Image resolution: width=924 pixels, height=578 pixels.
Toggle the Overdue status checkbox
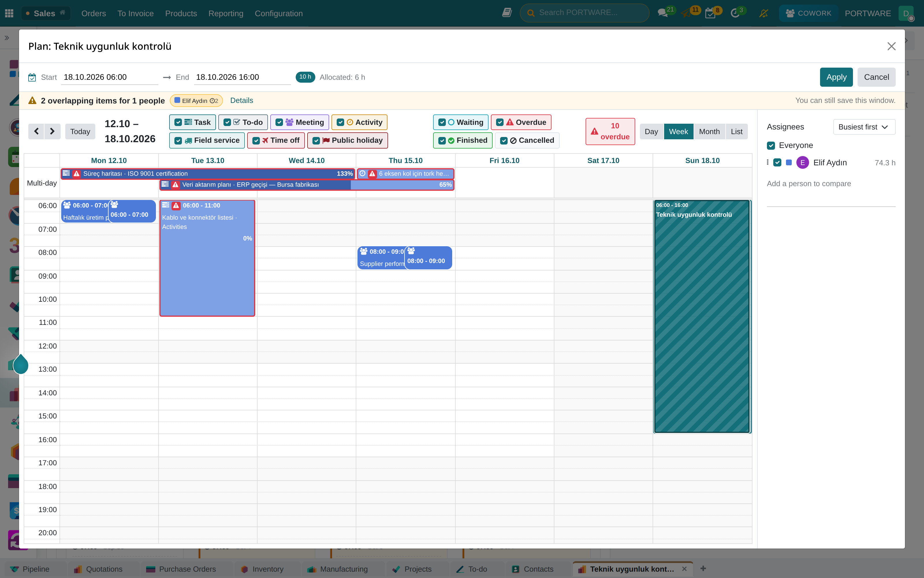pyautogui.click(x=500, y=122)
